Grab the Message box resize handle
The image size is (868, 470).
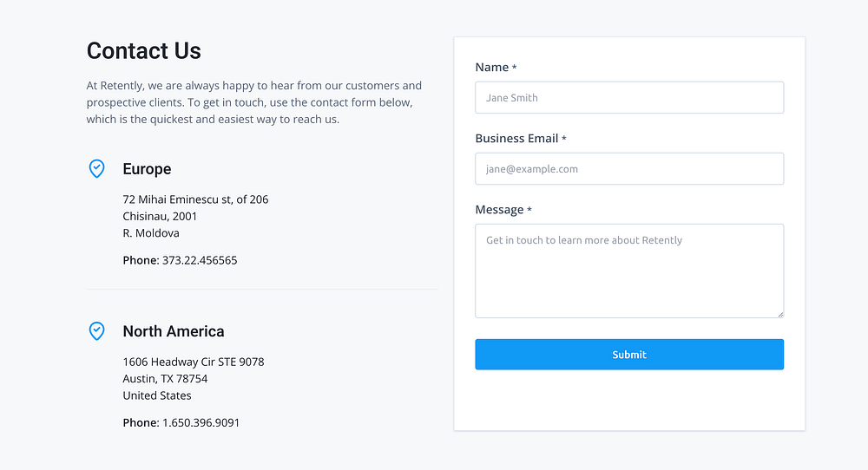pos(779,314)
